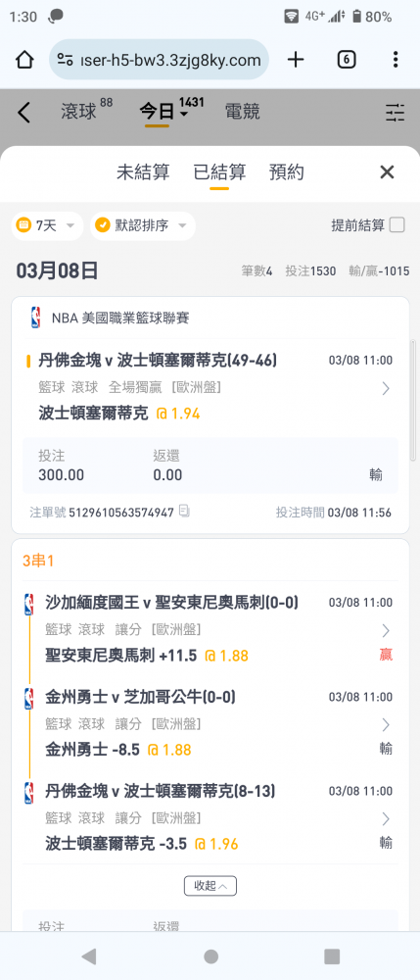Screen dimensions: 420x980
Task: Expand the 7天 date range dropdown
Action: (47, 225)
